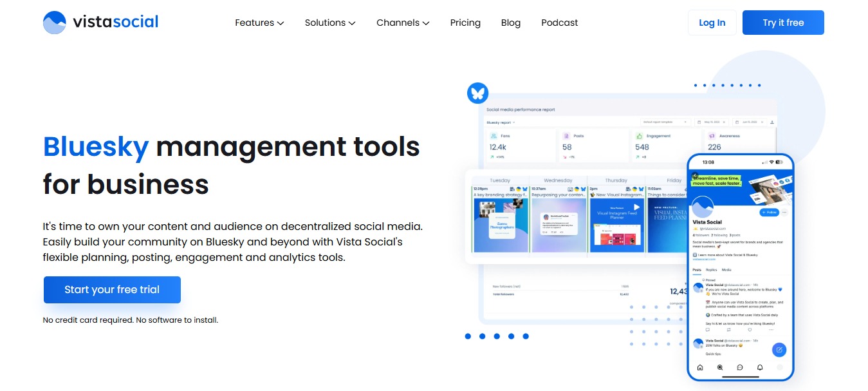This screenshot has width=868, height=391.
Task: Select the Fans metric icon
Action: pos(493,136)
